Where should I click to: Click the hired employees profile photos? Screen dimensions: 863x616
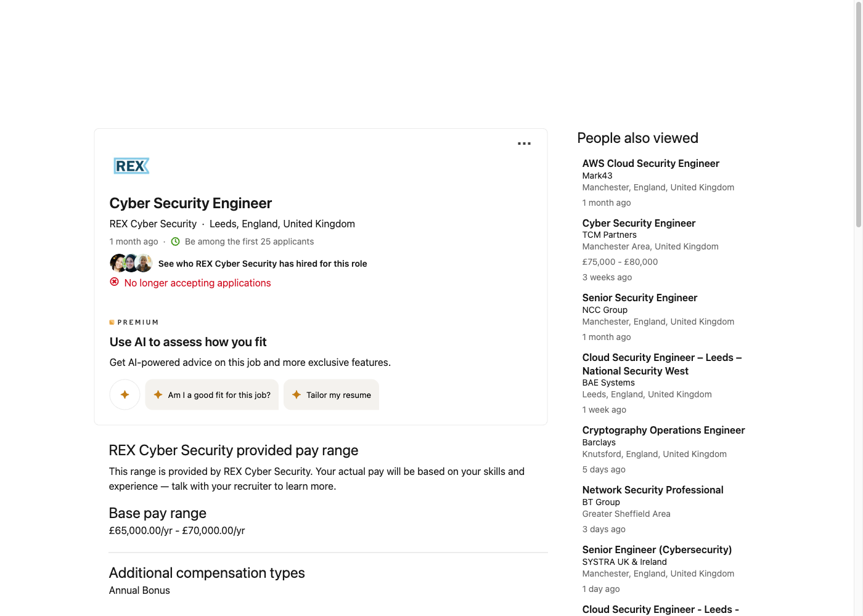(131, 263)
